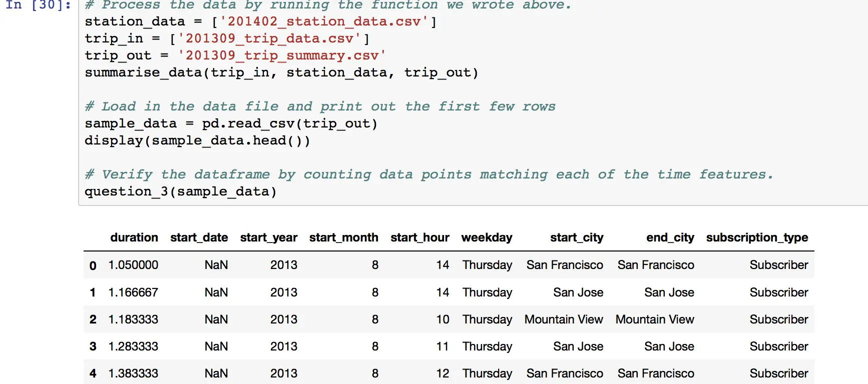Click Mountain View in end_city column
868x384 pixels.
(655, 319)
